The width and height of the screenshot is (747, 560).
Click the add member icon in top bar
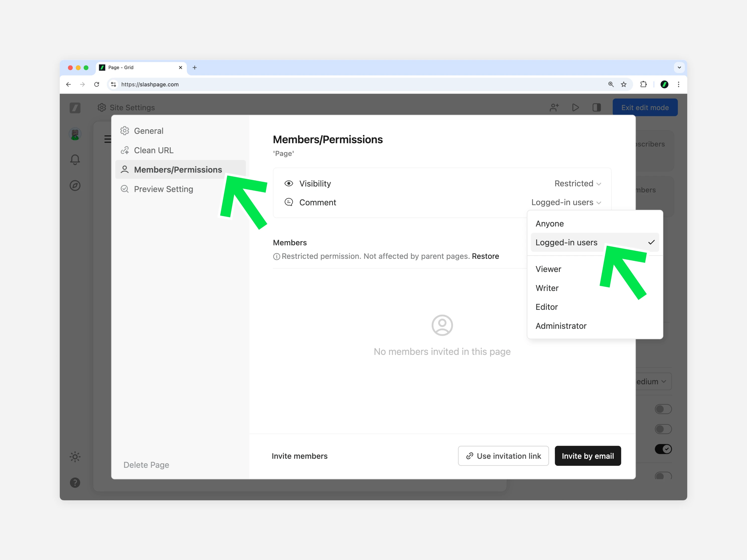(554, 107)
